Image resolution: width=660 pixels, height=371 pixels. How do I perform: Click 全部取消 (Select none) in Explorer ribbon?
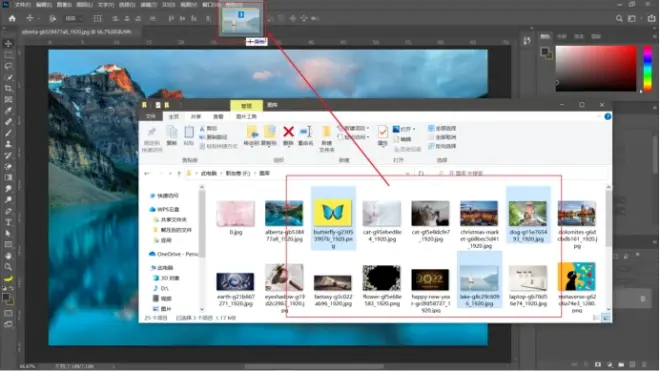point(442,137)
